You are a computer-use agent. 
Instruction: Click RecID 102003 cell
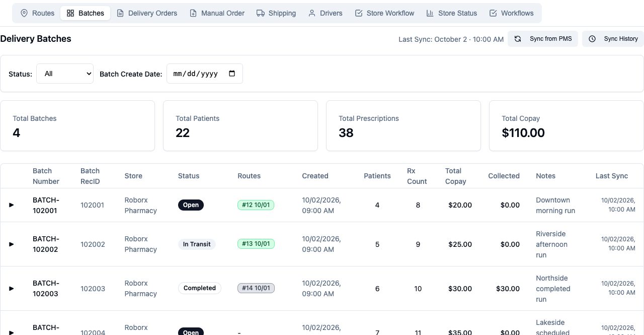[93, 289]
